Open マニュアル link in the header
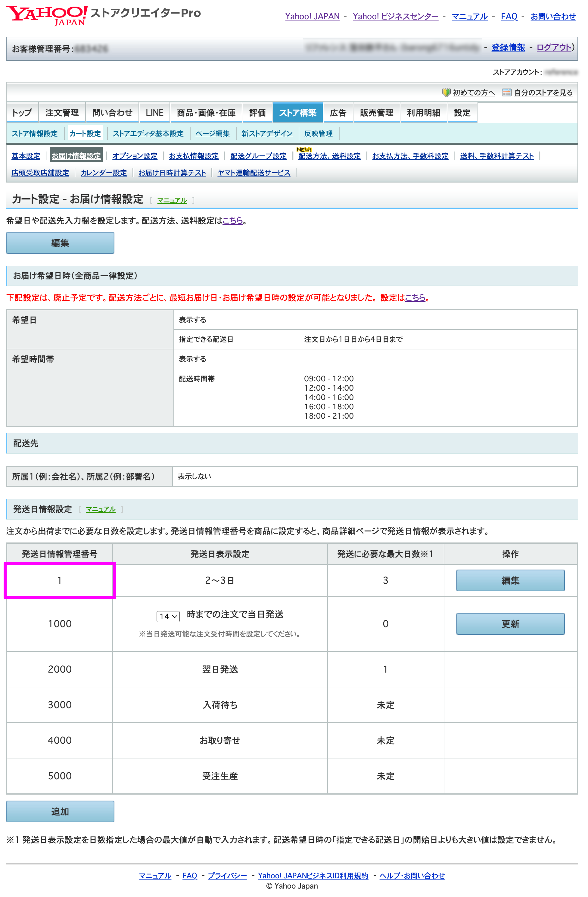This screenshot has height=897, width=588. pos(470,16)
